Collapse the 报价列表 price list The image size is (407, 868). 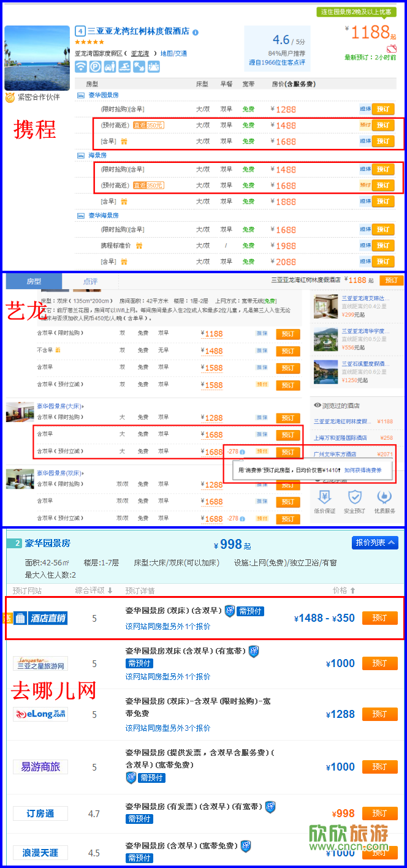coord(375,543)
